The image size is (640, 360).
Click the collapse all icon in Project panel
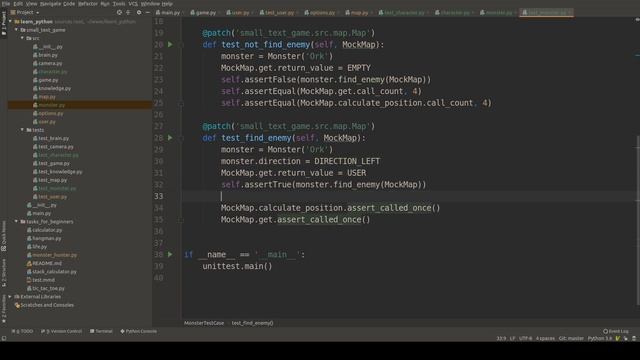pos(128,13)
